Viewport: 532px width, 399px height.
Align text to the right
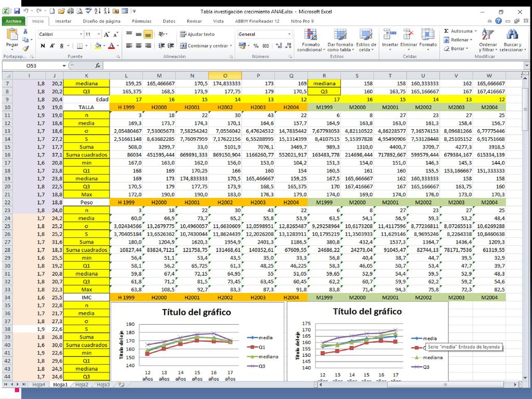tap(148, 46)
